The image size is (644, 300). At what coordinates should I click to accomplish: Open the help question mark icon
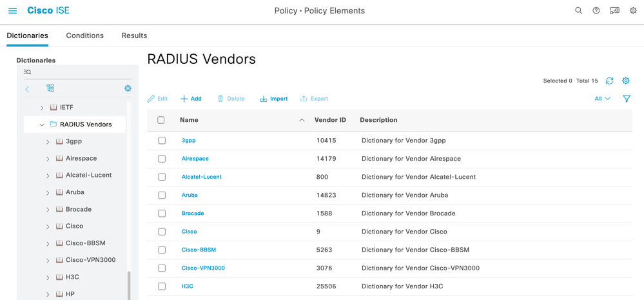pyautogui.click(x=596, y=11)
